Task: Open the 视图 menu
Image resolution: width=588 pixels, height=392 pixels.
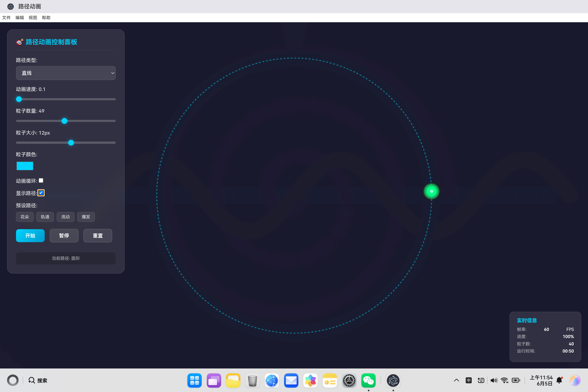Action: click(x=33, y=18)
